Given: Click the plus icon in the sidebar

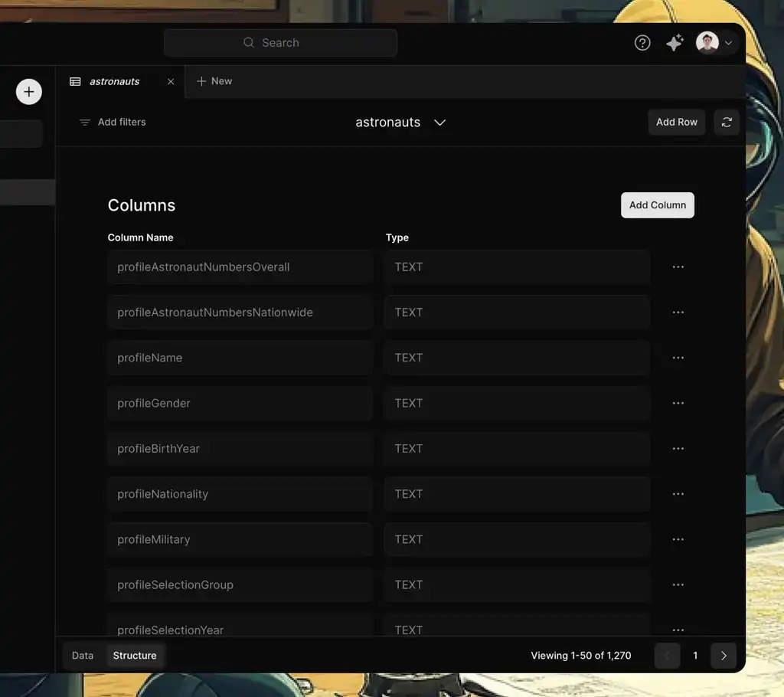Looking at the screenshot, I should click(29, 92).
